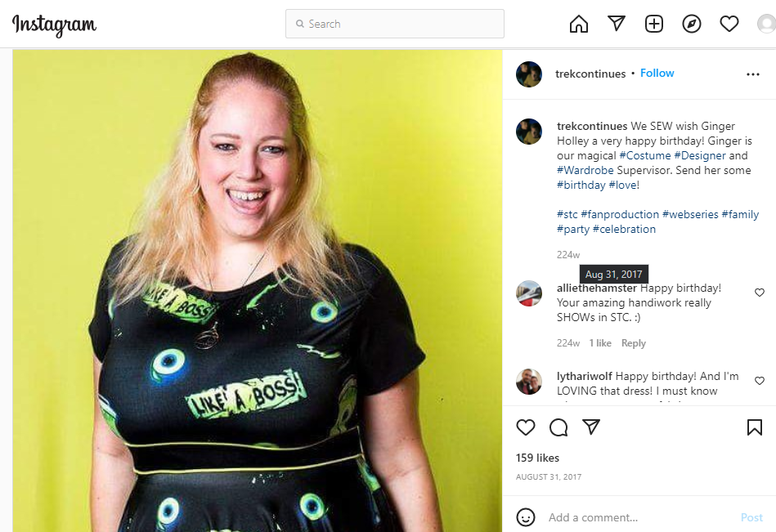Viewport: 776px width, 532px height.
Task: Like lythariwolf's comment
Action: (759, 381)
